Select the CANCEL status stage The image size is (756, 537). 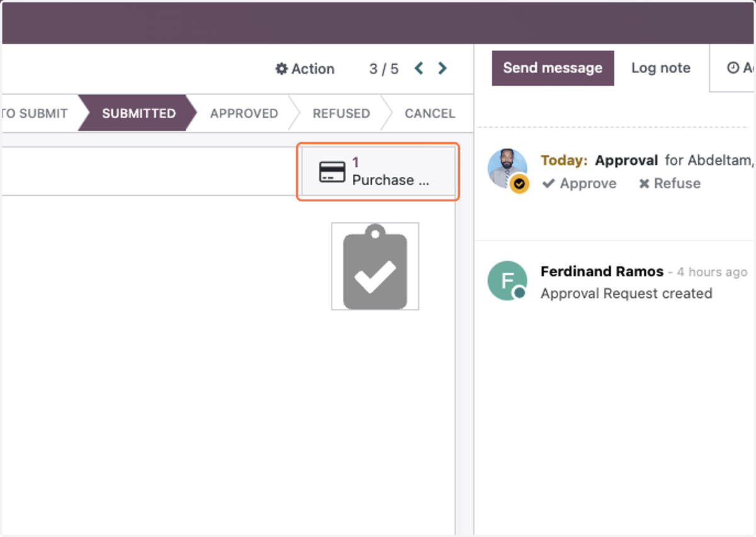coord(430,113)
